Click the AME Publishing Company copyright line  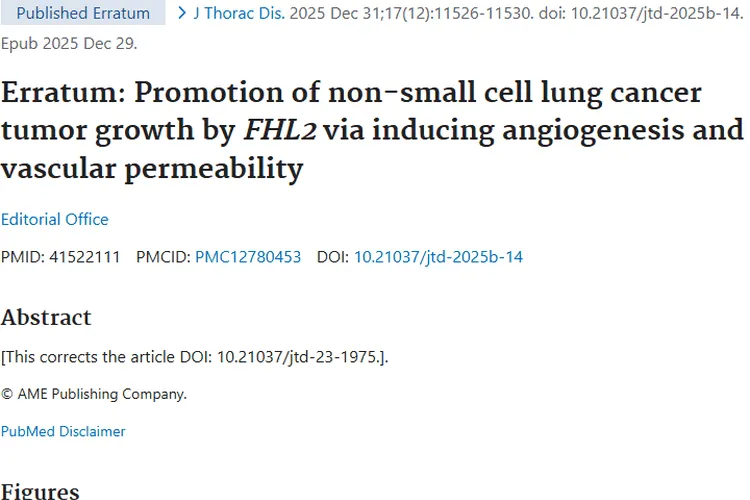(94, 394)
